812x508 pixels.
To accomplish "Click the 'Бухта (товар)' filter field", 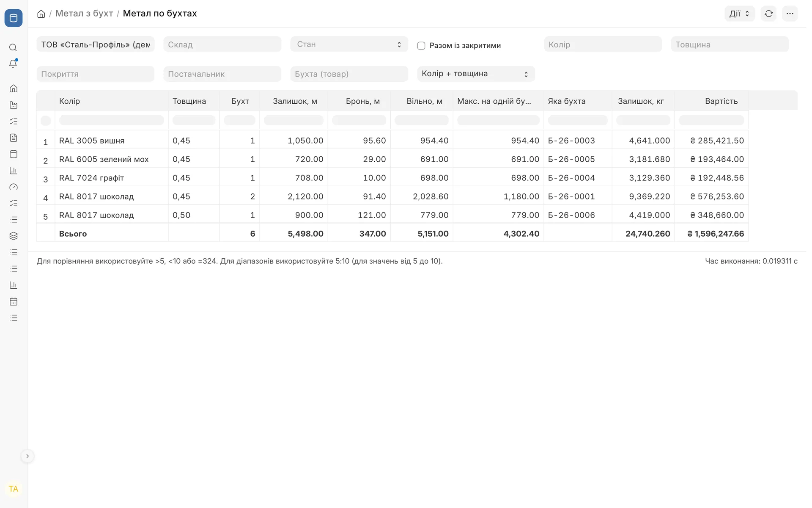I will tap(349, 74).
